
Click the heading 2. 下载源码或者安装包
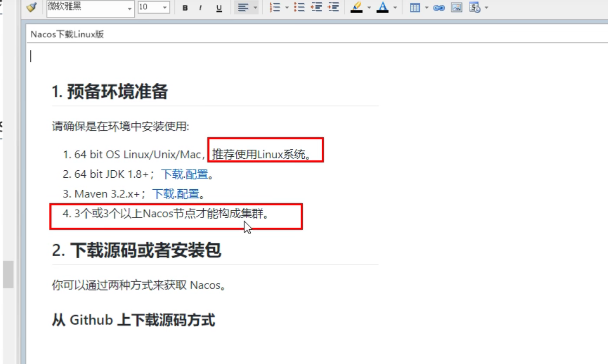coord(136,250)
